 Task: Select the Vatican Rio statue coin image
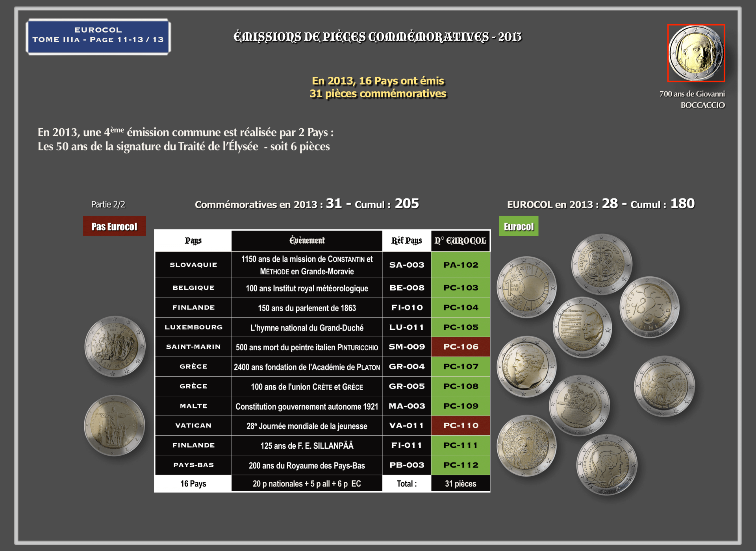[115, 425]
